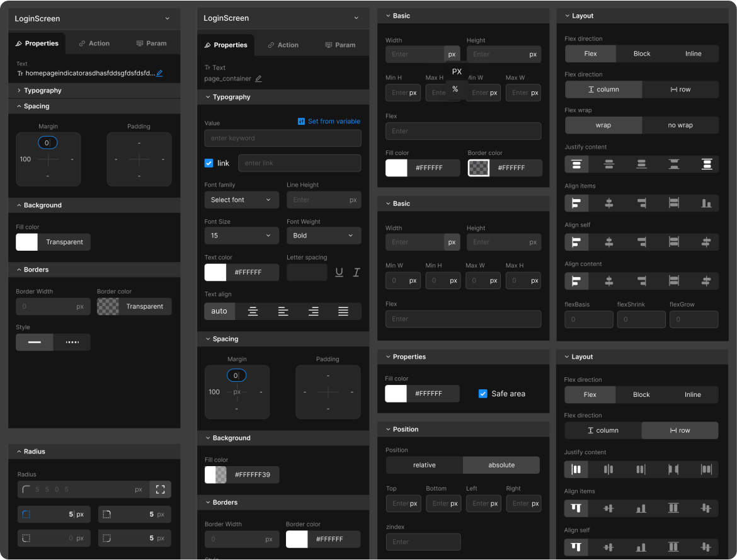Click the italic text style icon
737x560 pixels.
click(356, 272)
